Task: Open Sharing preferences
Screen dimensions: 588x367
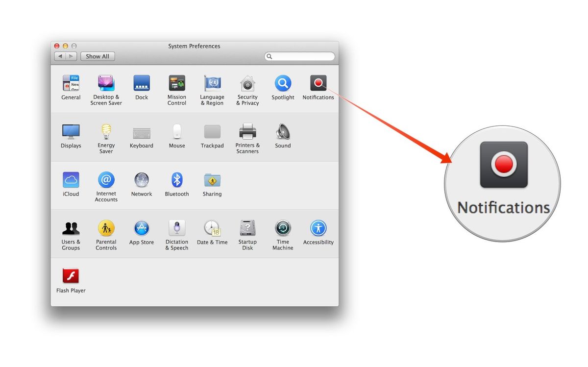Action: click(x=212, y=179)
